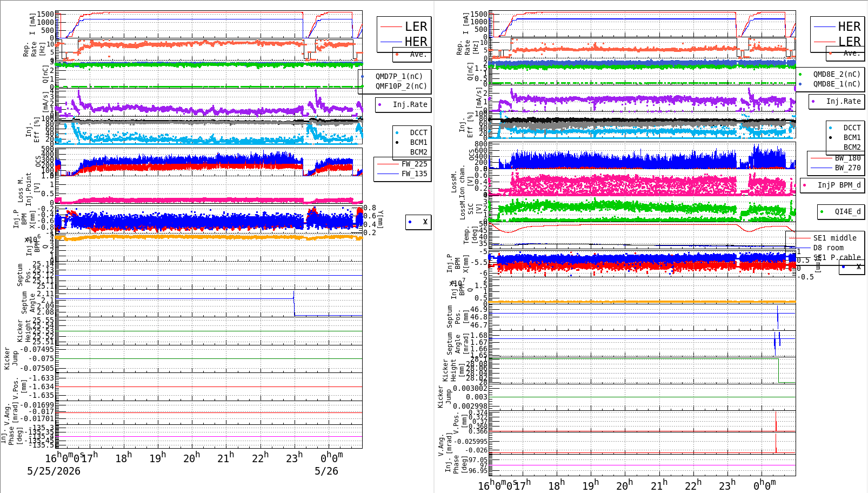
Task: Click the cyan marker beside DCCT in left plot
Action: [x=397, y=133]
